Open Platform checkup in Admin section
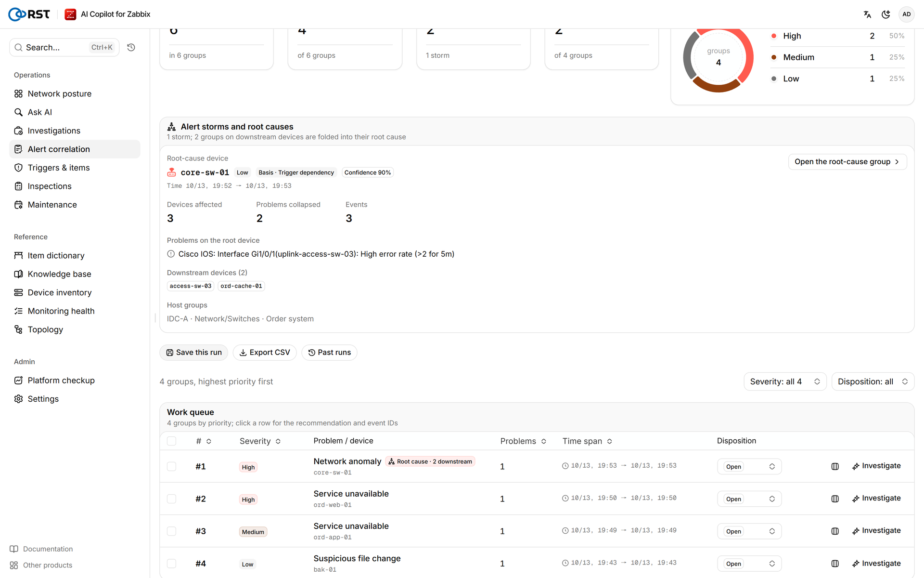This screenshot has width=924, height=578. (75, 380)
